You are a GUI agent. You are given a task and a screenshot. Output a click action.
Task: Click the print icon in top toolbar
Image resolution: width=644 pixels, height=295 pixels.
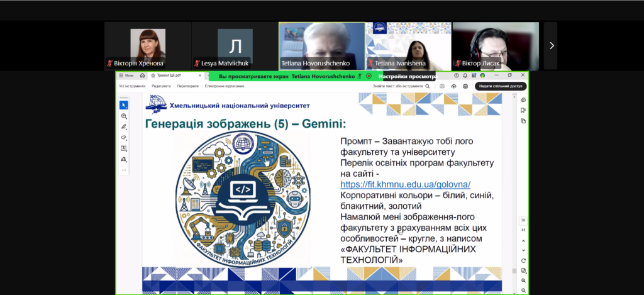click(x=465, y=86)
